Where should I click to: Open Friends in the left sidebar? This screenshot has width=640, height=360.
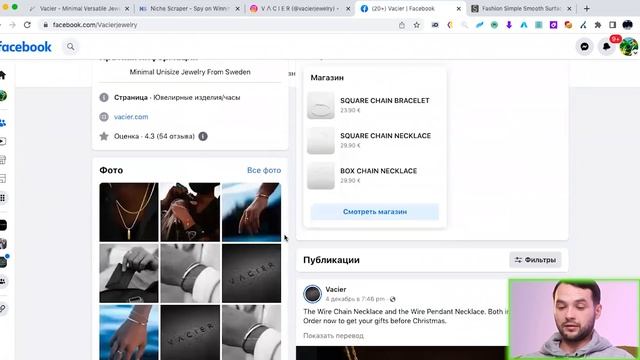(x=2, y=123)
